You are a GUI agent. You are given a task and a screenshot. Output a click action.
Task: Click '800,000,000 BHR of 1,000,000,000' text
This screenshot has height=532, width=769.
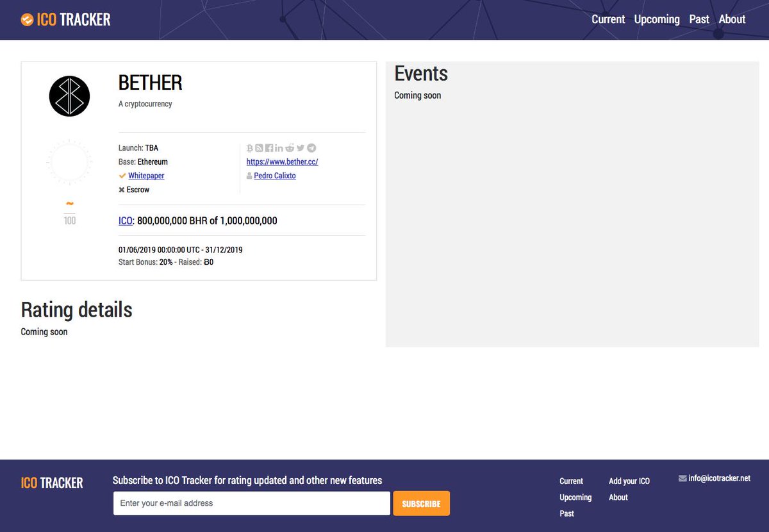[207, 220]
